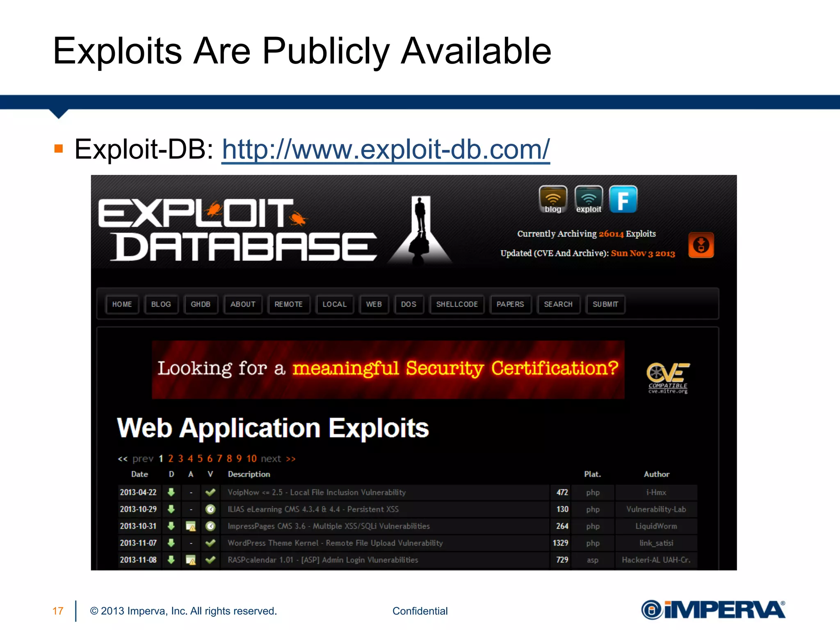Click the orange archive download icon

tap(701, 245)
